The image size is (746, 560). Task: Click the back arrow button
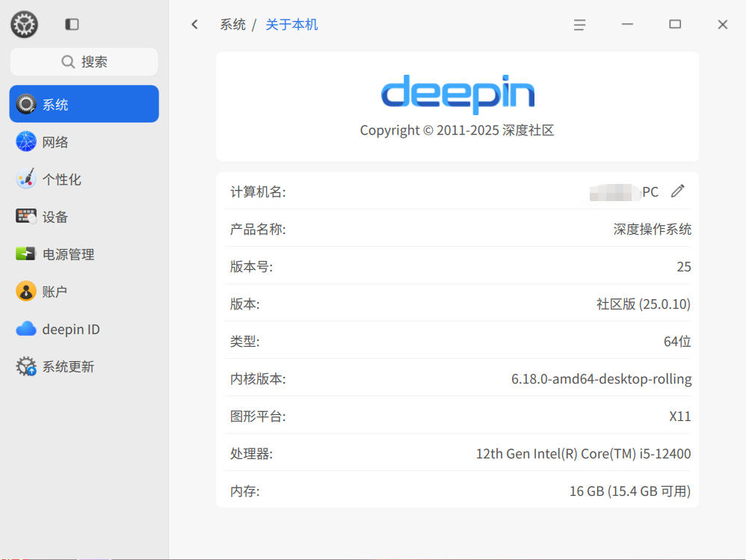pos(194,24)
